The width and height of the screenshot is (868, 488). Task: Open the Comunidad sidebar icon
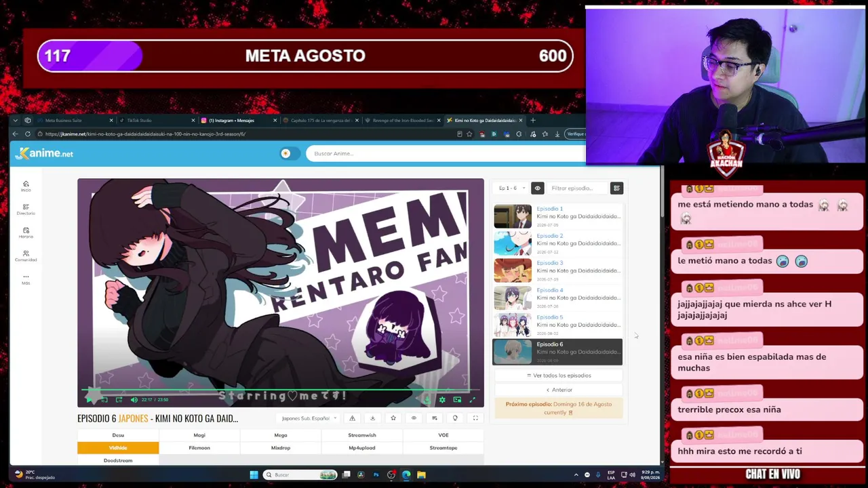coord(26,256)
